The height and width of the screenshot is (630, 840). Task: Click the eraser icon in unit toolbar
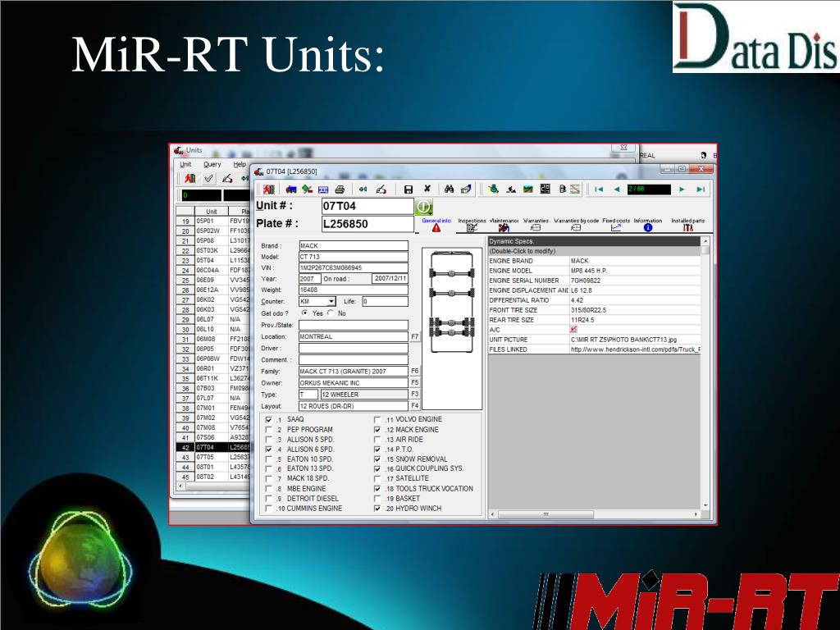(381, 189)
